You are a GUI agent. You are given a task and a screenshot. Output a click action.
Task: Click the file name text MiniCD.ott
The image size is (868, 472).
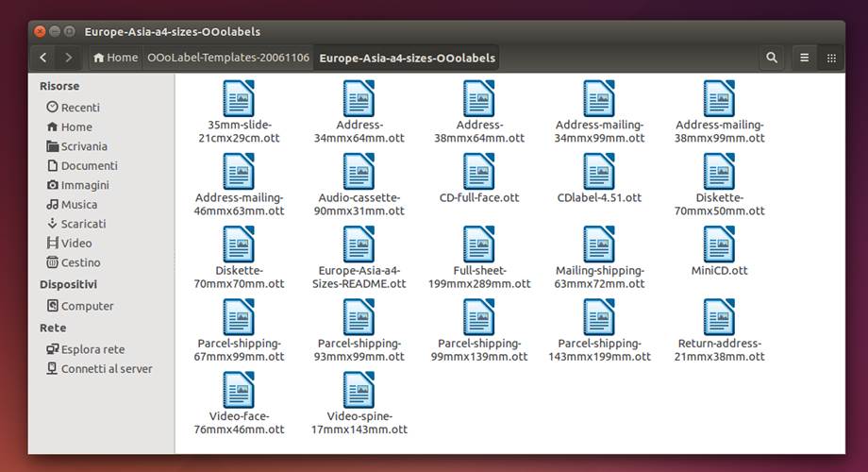(x=719, y=271)
